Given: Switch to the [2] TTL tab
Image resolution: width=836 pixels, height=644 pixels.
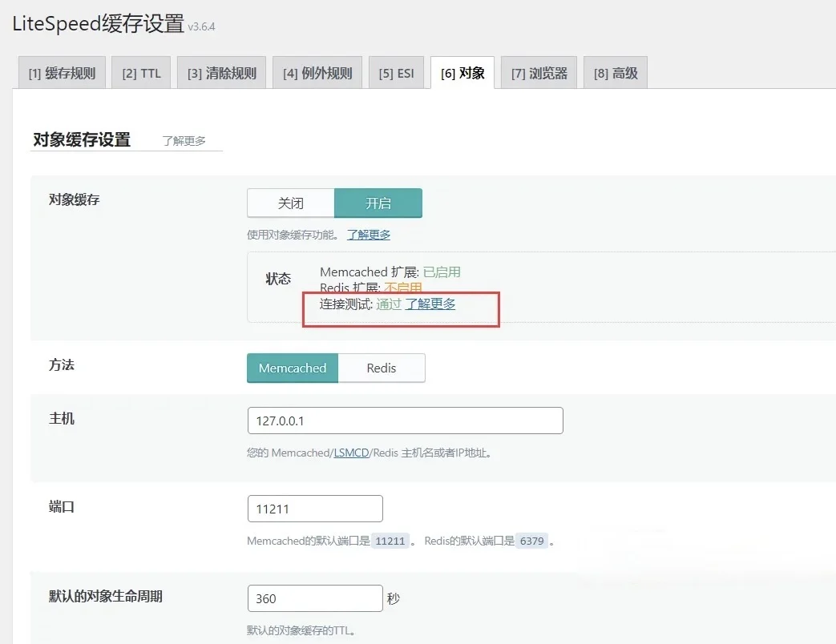Looking at the screenshot, I should pyautogui.click(x=141, y=73).
